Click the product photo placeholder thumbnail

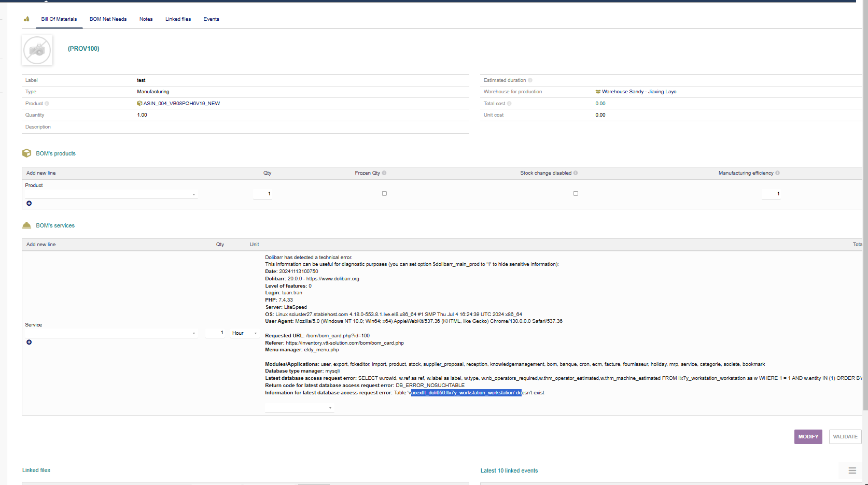[37, 50]
